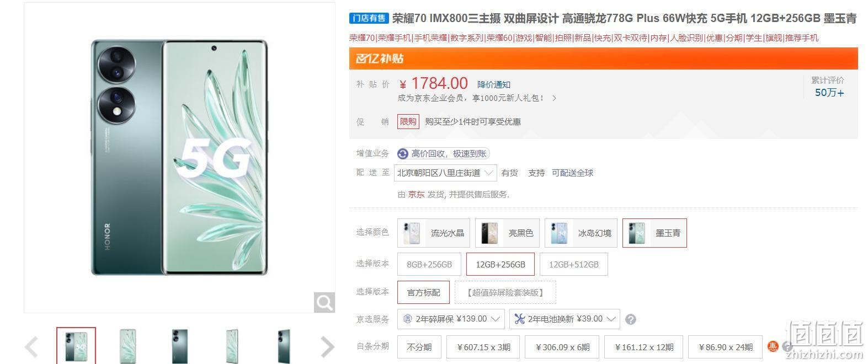This screenshot has height=364, width=868.
Task: Click the 降价通知 price alert link
Action: (x=494, y=84)
